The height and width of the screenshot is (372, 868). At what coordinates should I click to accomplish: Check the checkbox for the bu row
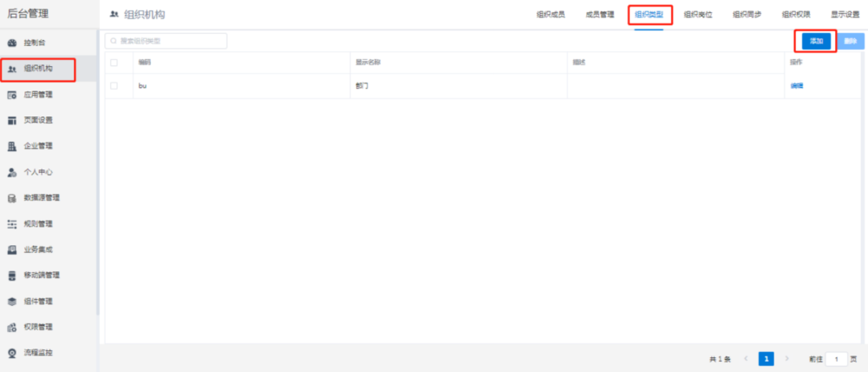click(x=114, y=85)
